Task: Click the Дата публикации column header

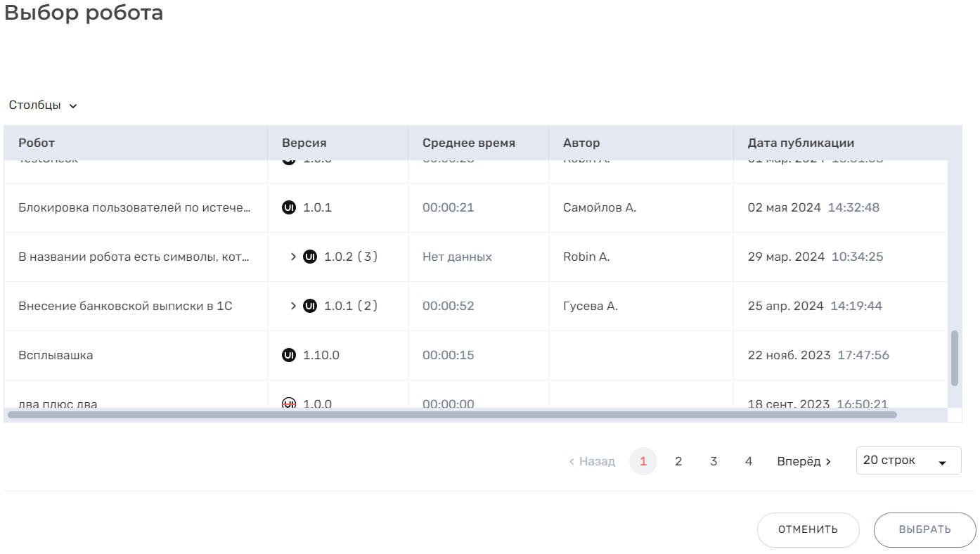Action: tap(801, 143)
